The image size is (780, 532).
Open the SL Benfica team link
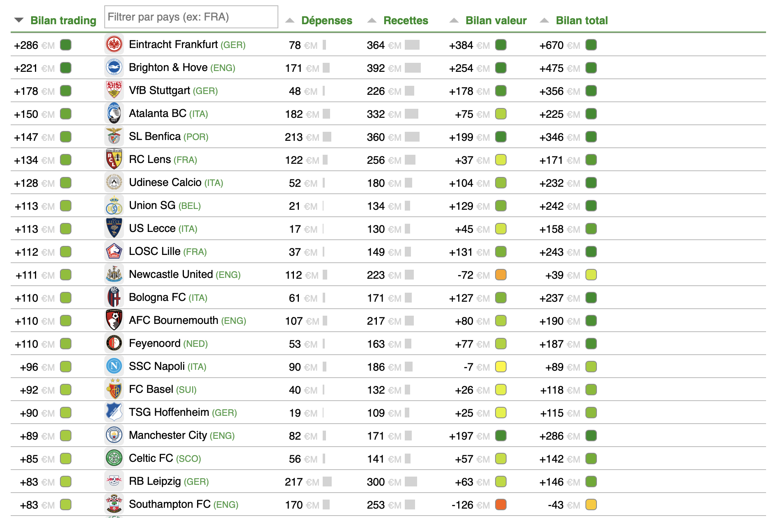[x=155, y=137]
